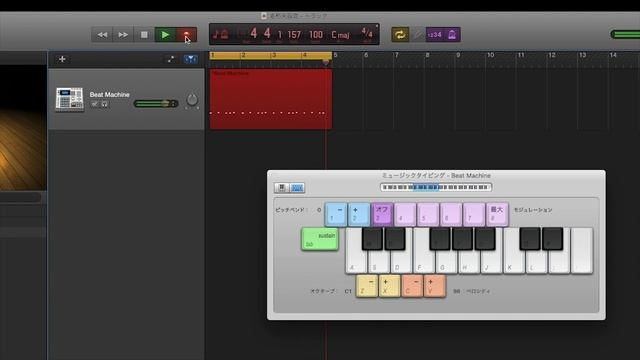Play the black key between A and S
Screen dimensions: 640x360
pos(372,238)
